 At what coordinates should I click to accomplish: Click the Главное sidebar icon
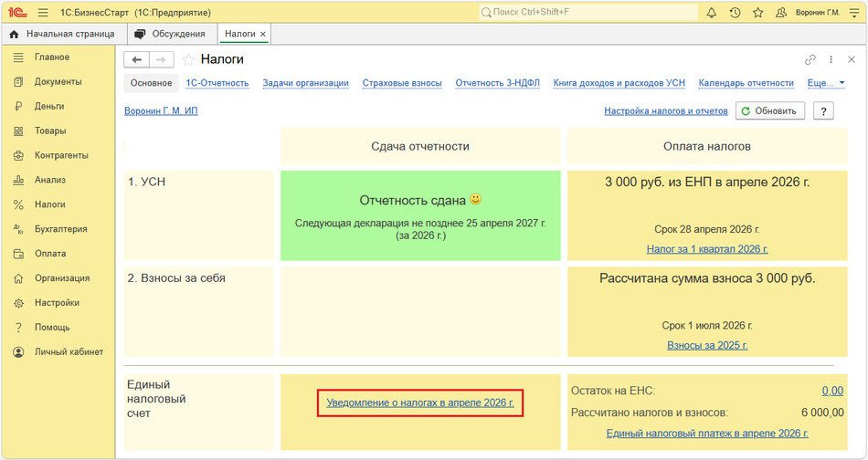(x=18, y=57)
